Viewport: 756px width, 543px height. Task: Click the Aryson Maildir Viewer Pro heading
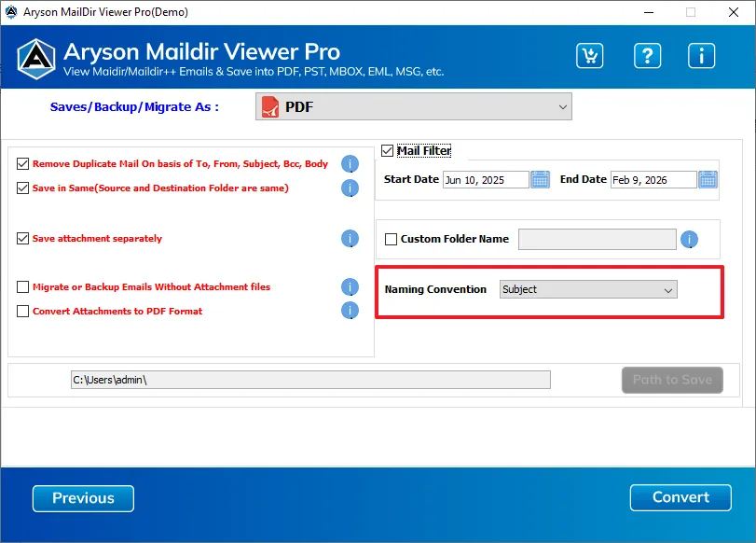click(202, 51)
